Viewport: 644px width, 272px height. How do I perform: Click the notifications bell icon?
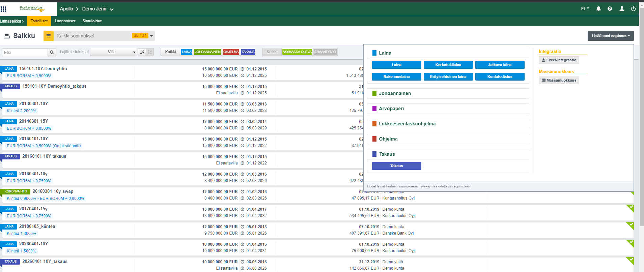pyautogui.click(x=598, y=9)
